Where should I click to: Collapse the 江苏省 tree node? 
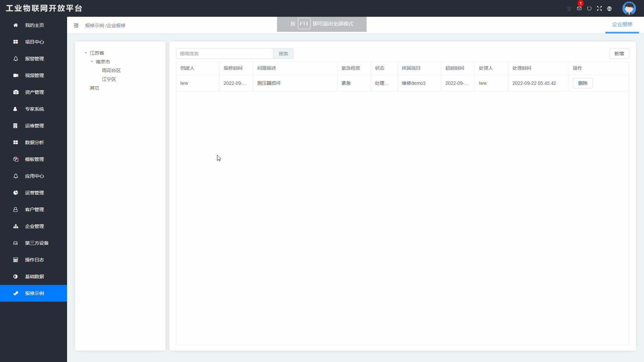[x=86, y=53]
